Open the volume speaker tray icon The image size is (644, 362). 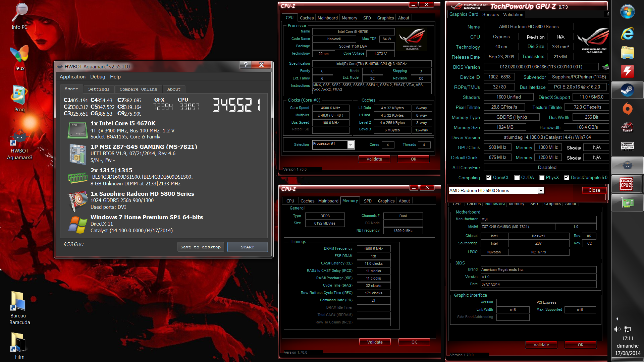click(x=618, y=329)
